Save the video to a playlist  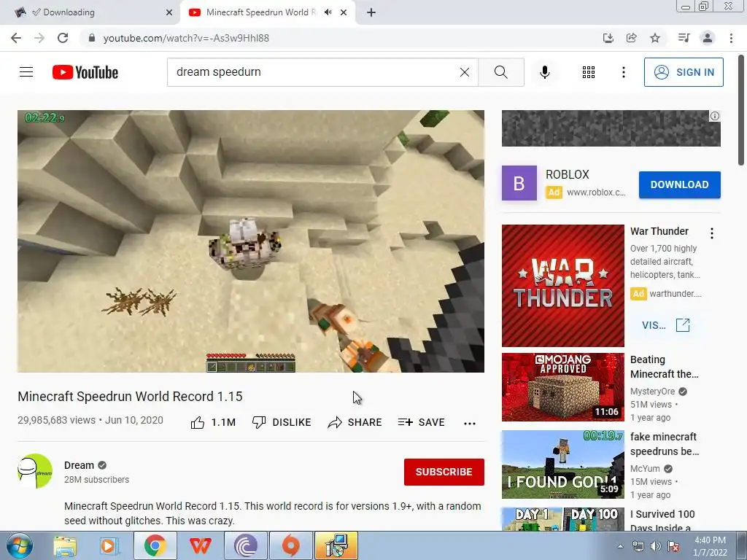coord(421,422)
